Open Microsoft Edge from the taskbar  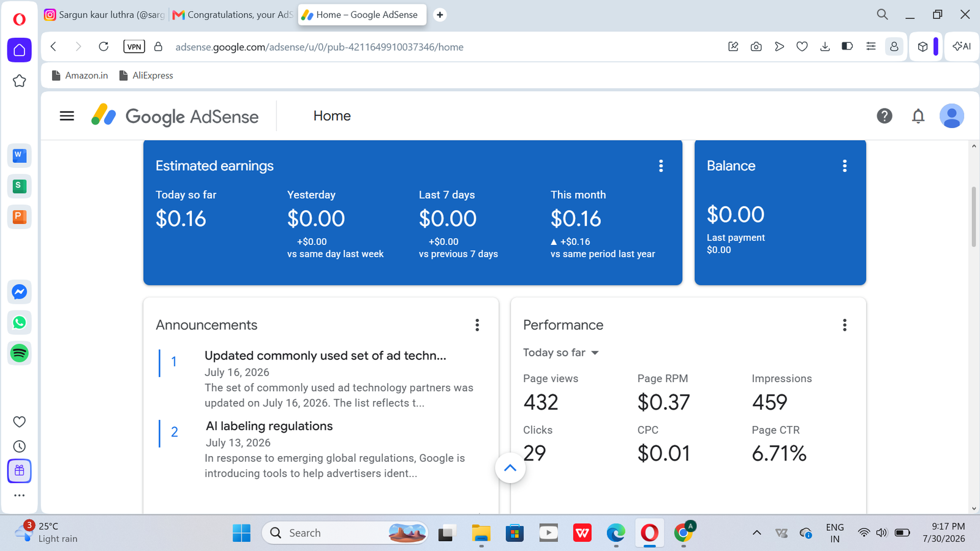coord(616,533)
